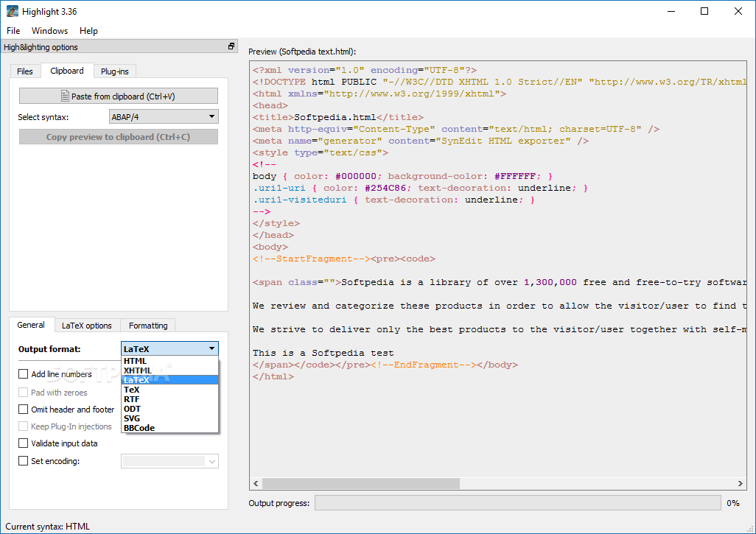Switch to the Files tab
Image resolution: width=756 pixels, height=534 pixels.
[25, 71]
